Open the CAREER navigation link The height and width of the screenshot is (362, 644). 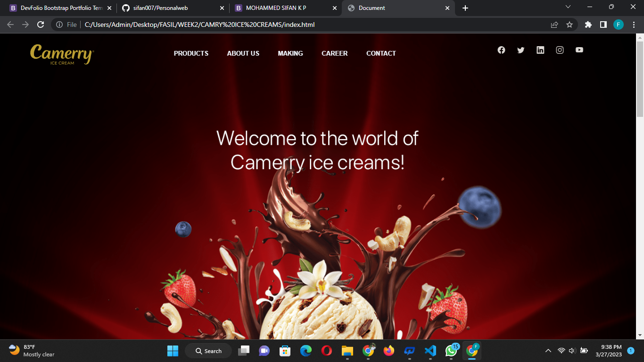(x=334, y=53)
